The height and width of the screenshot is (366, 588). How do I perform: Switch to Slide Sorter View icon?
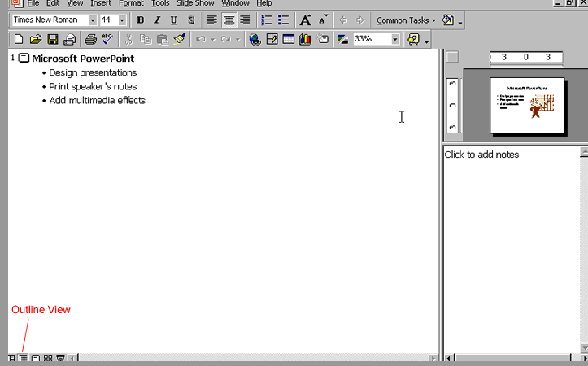[x=48, y=359]
